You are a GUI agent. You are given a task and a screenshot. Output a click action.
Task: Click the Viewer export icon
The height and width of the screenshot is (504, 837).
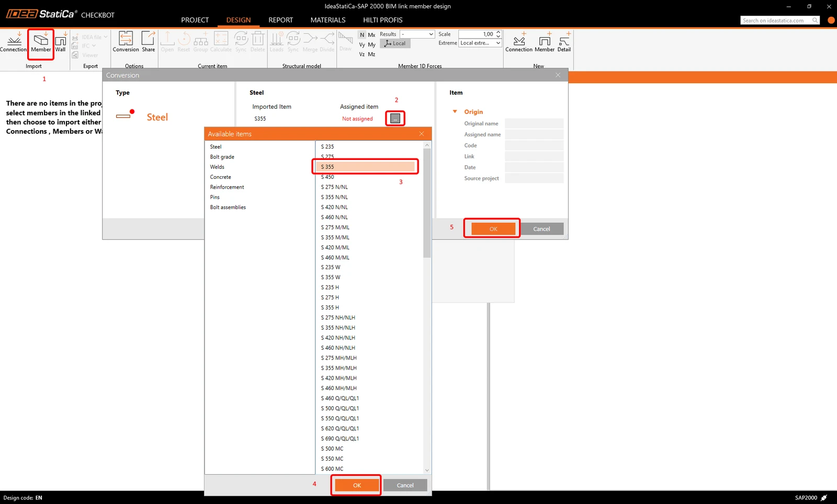75,55
